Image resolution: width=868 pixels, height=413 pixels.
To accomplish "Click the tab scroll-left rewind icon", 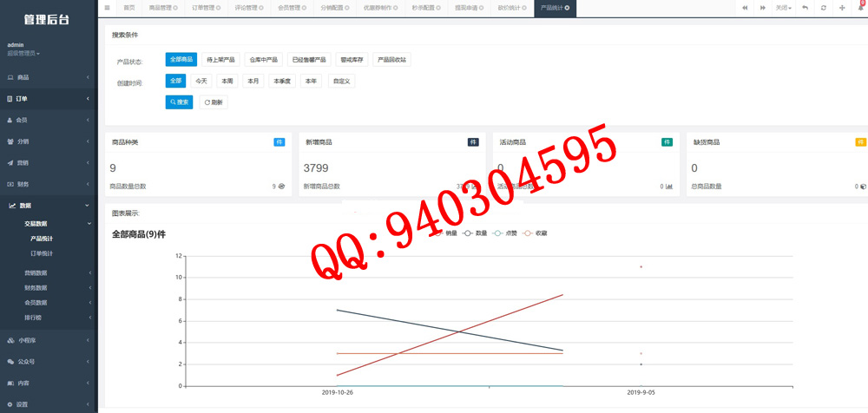I will click(x=745, y=8).
